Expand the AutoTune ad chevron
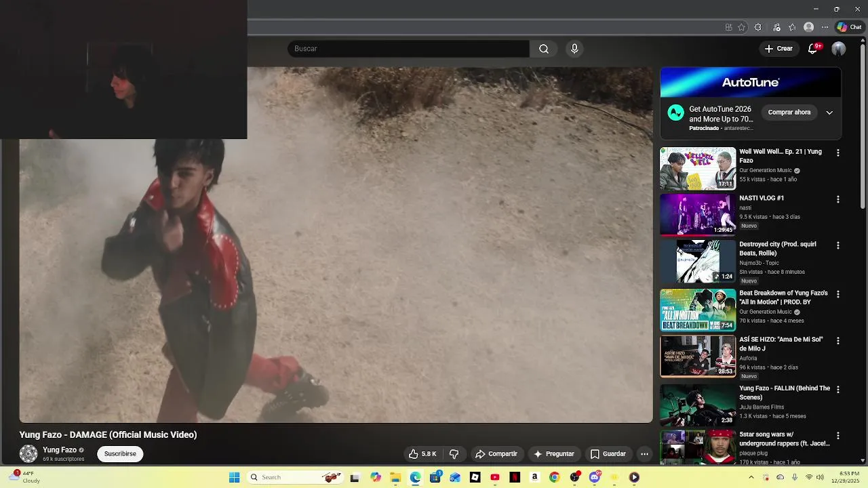This screenshot has height=488, width=868. [829, 113]
